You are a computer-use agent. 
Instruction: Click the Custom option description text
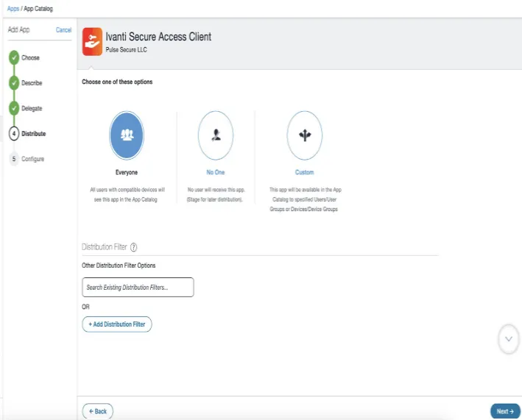[305, 199]
